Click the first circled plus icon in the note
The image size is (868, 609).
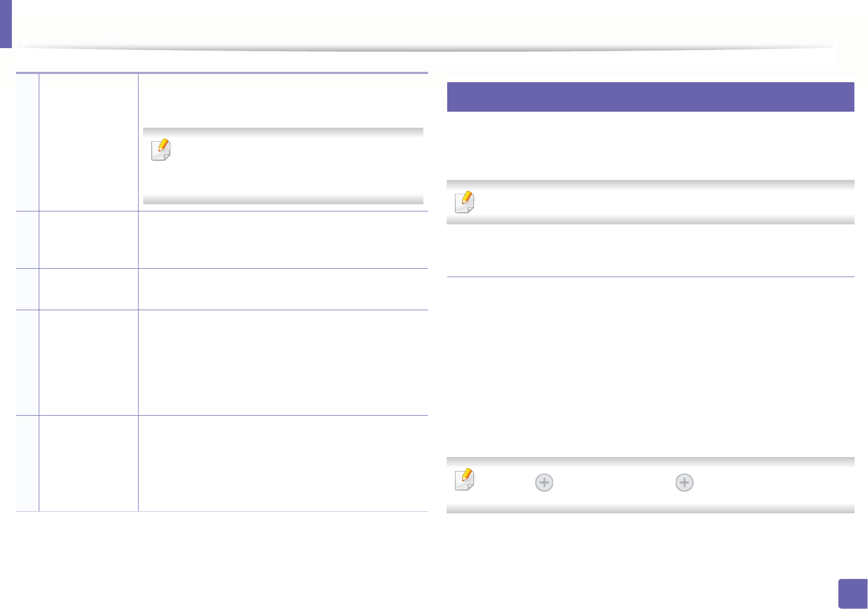click(544, 483)
